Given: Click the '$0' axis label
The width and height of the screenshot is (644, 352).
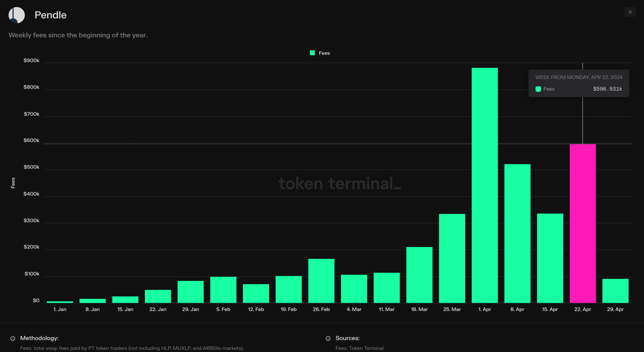Looking at the screenshot, I should pyautogui.click(x=36, y=300).
